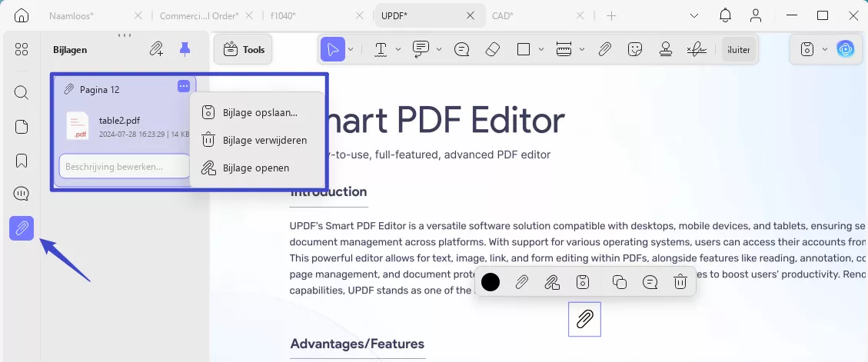Toggle the pin icon in Bijlagen panel
This screenshot has height=362, width=868.
click(185, 49)
